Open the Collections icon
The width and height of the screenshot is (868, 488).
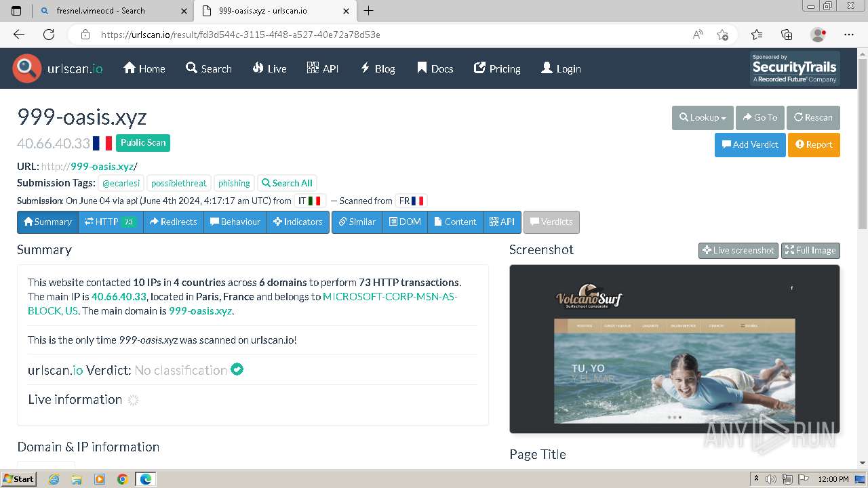787,35
